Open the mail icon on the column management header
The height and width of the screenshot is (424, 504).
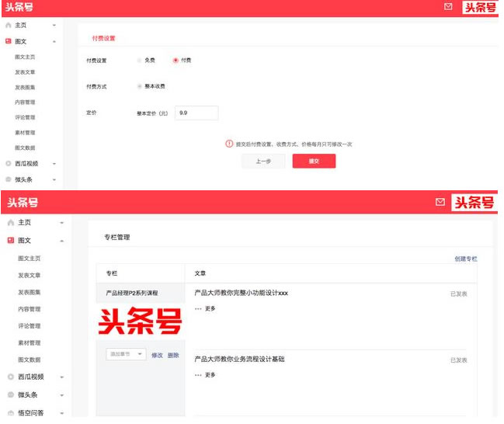point(440,202)
